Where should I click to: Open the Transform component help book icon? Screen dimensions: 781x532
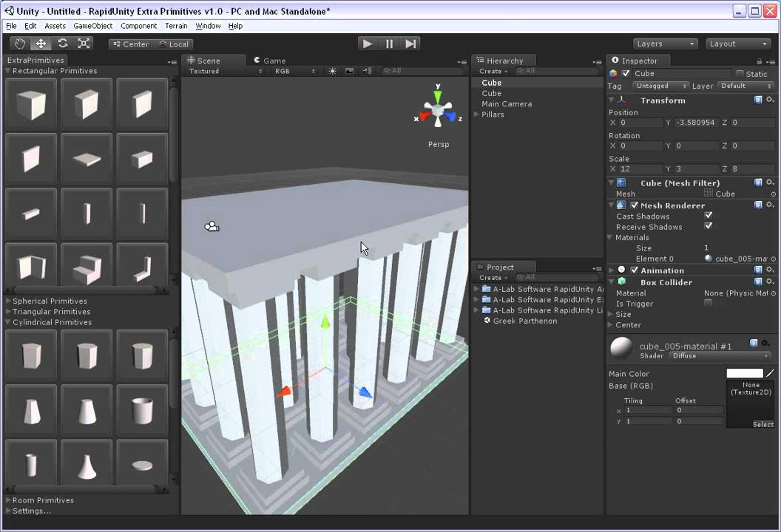point(758,100)
